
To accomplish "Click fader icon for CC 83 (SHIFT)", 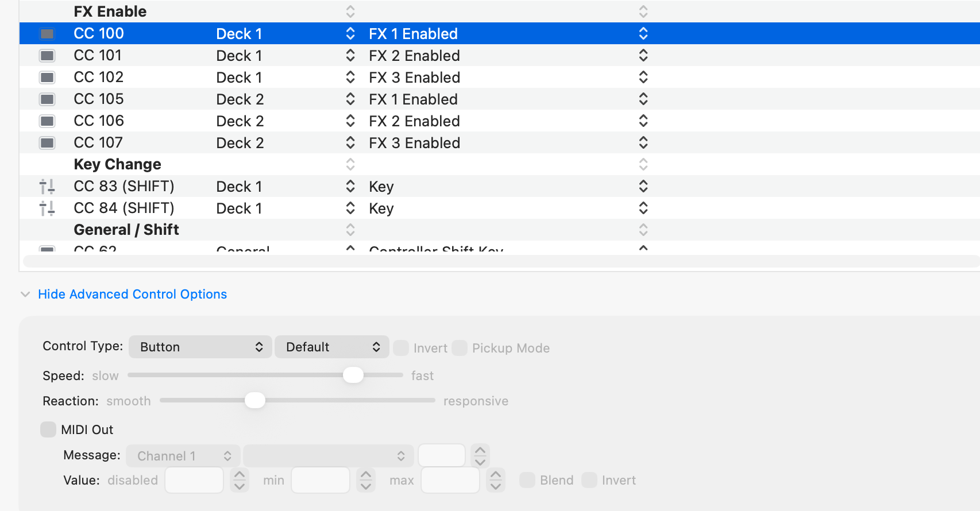I will pyautogui.click(x=47, y=187).
